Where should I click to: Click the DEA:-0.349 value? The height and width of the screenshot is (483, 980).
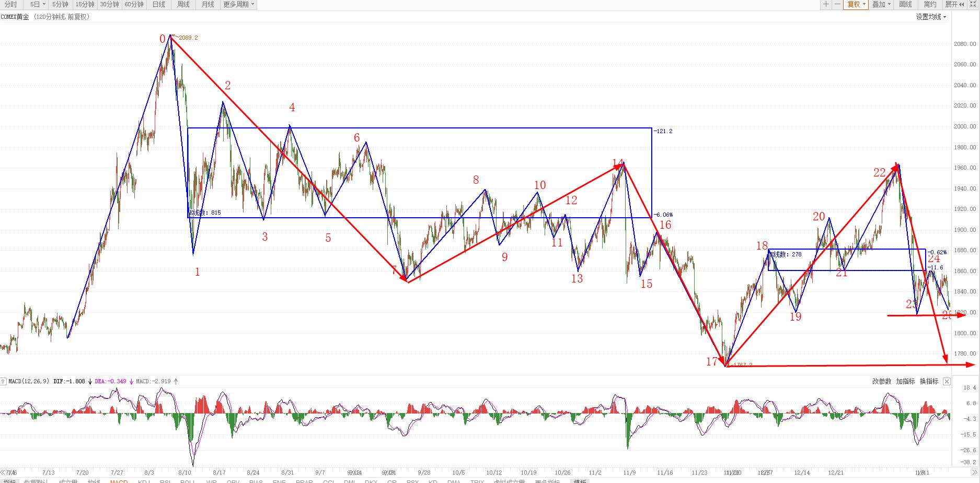pos(110,381)
